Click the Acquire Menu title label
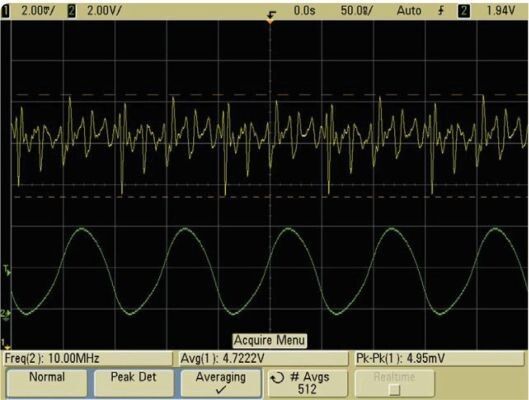 [x=269, y=340]
